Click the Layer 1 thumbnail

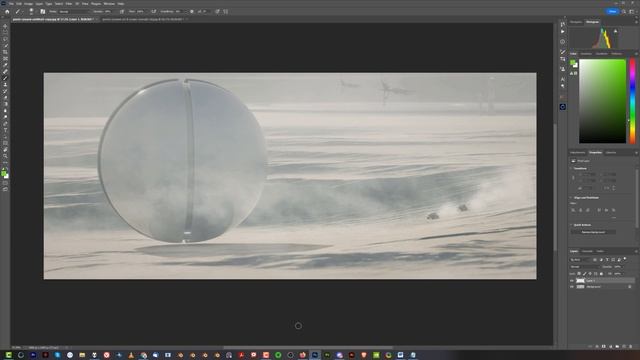tap(580, 281)
